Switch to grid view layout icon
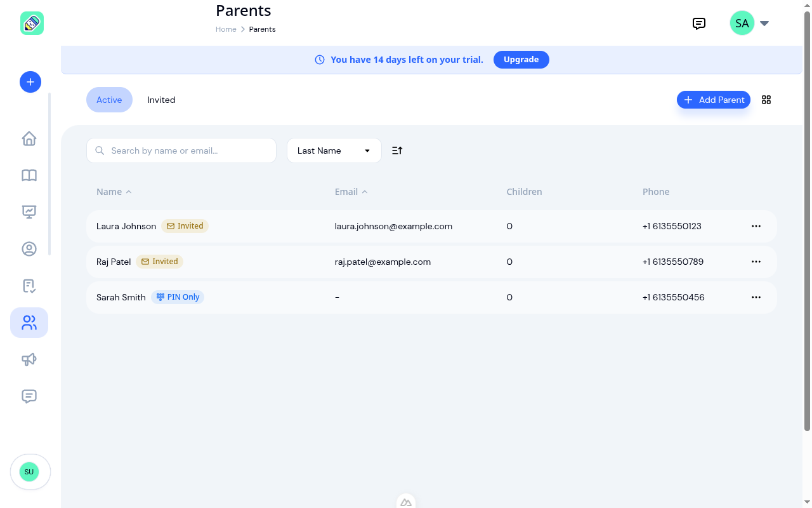This screenshot has width=812, height=508. (x=766, y=100)
